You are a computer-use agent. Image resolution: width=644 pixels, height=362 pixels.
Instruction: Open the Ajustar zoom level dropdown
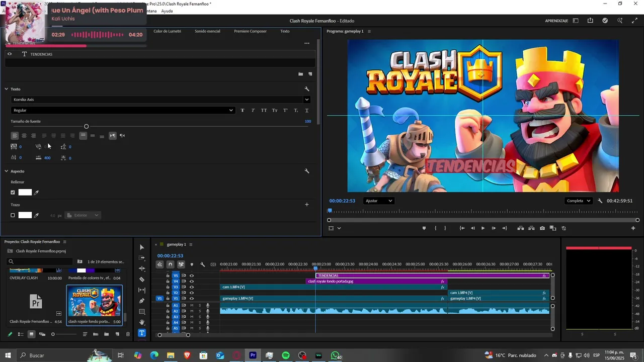[x=378, y=201]
